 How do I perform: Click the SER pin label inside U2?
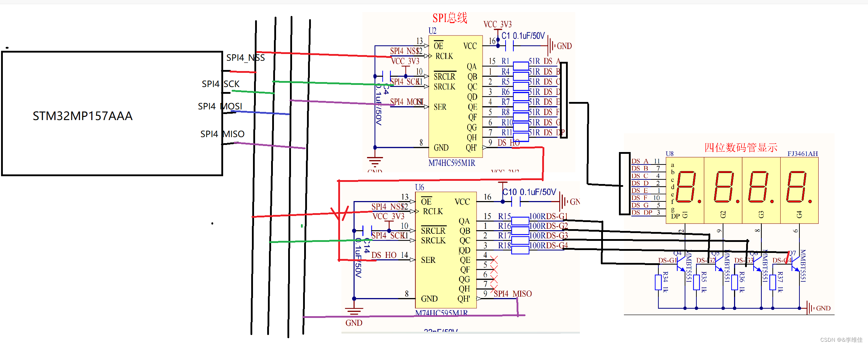coord(440,107)
